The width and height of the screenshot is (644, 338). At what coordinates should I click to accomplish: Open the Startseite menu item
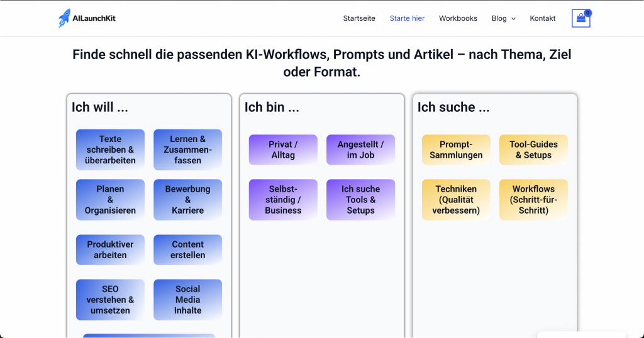[x=359, y=18]
